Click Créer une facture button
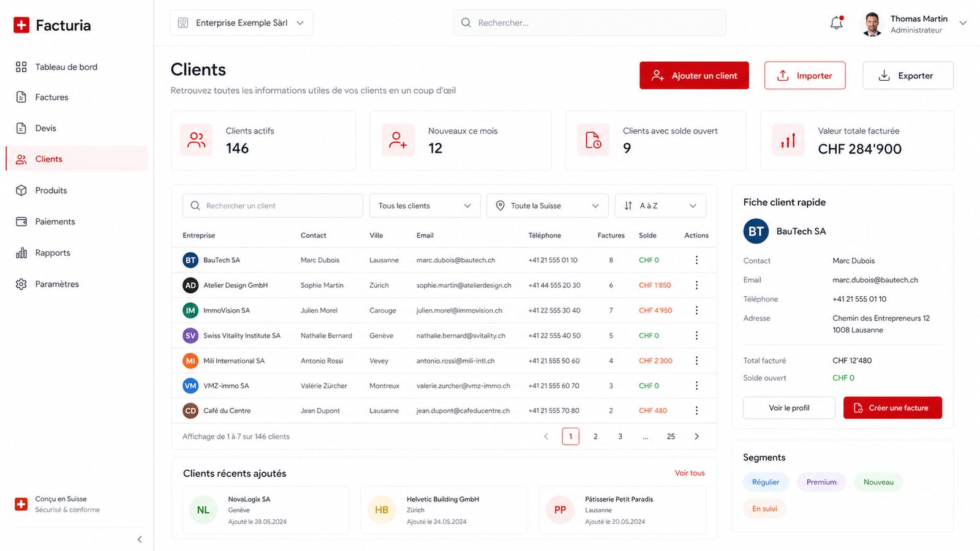Screen dimensions: 980x551 click(892, 408)
